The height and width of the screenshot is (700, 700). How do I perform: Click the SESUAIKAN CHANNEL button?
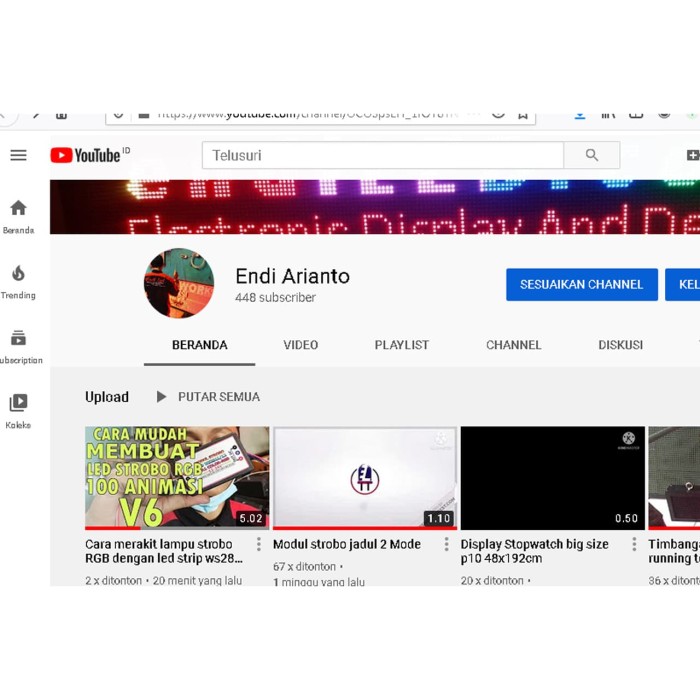[582, 284]
